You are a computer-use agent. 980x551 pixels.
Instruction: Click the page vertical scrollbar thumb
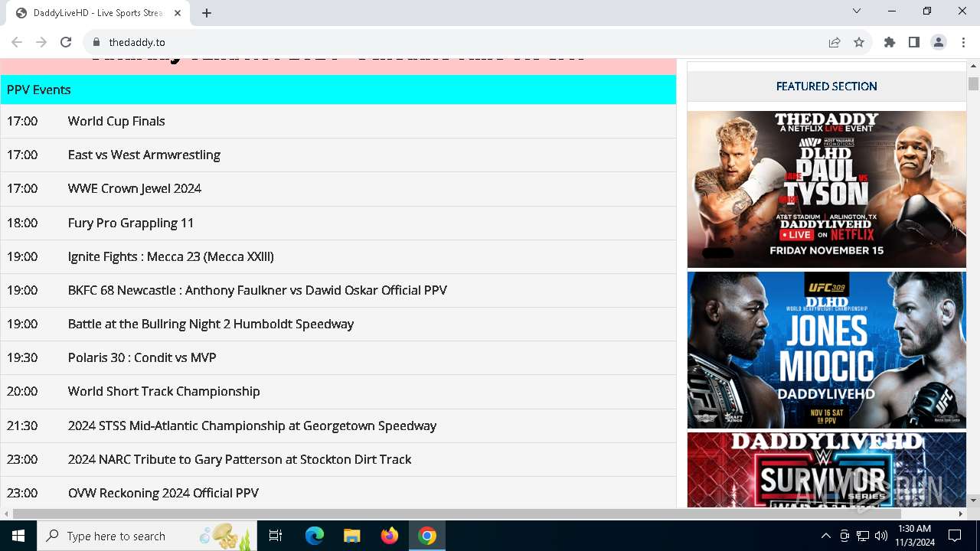[x=973, y=83]
